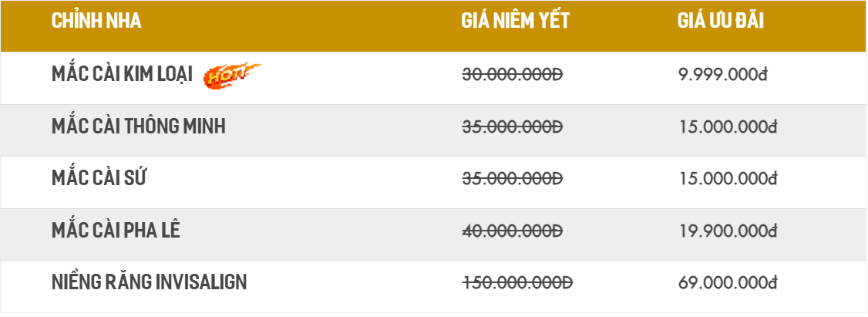Select promo price of Mắc cài thông minh
This screenshot has height=317, width=868.
728,127
